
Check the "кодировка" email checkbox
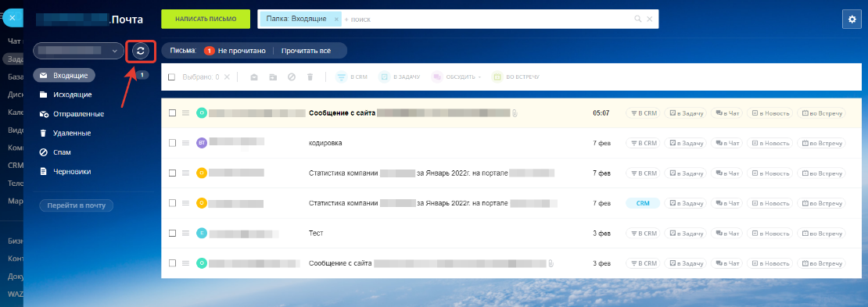[172, 143]
